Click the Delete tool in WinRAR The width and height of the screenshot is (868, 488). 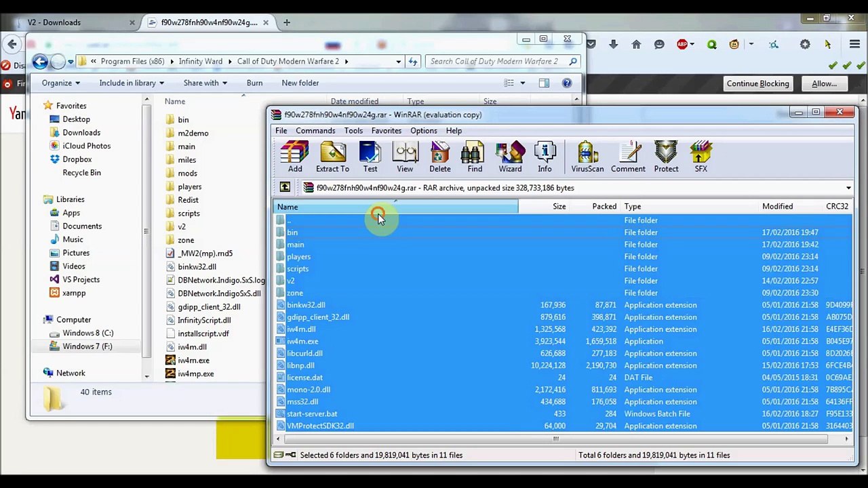point(439,157)
